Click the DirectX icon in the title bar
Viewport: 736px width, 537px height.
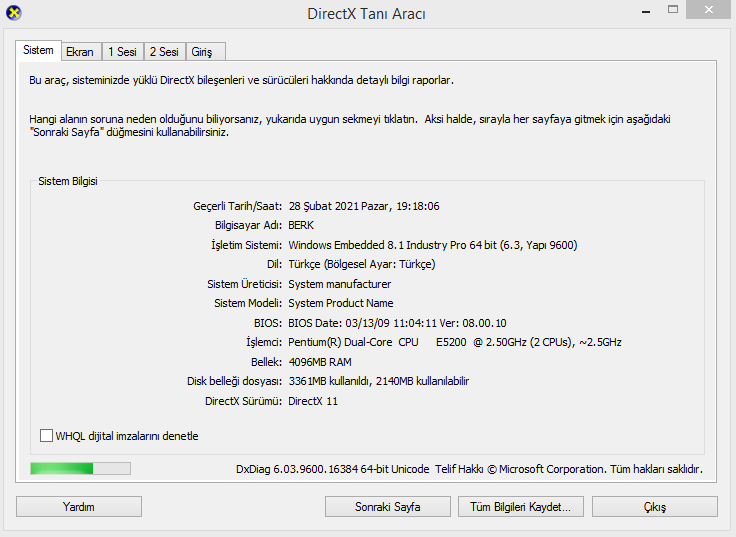pos(14,13)
